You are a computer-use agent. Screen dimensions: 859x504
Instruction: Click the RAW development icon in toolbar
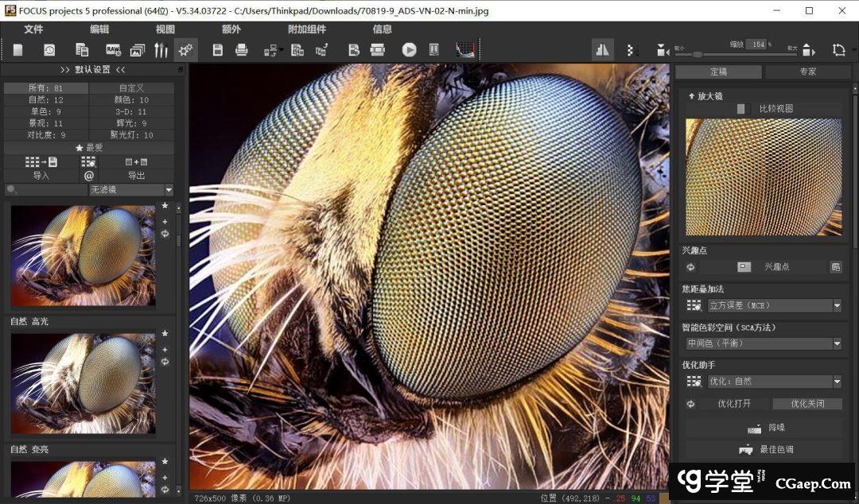(113, 50)
